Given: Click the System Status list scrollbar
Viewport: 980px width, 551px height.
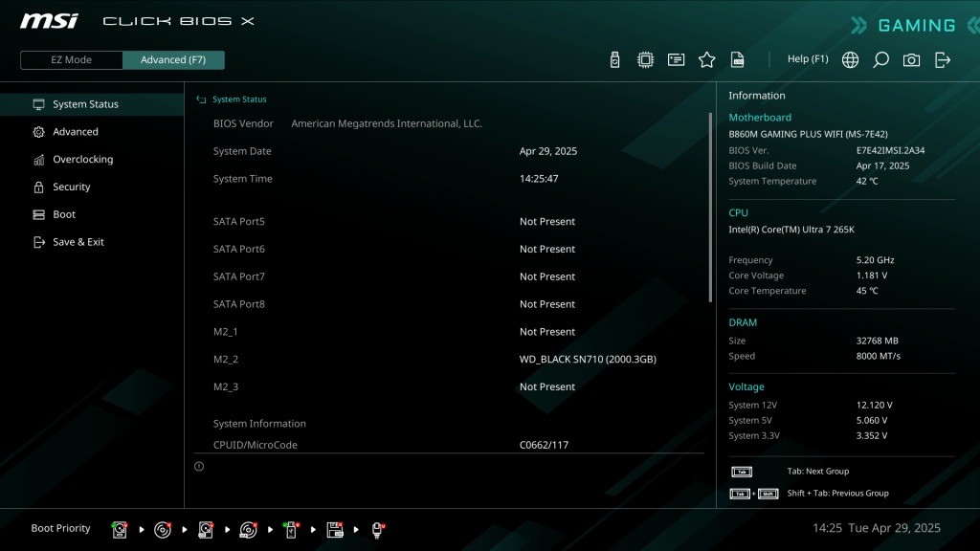Looking at the screenshot, I should (709, 206).
